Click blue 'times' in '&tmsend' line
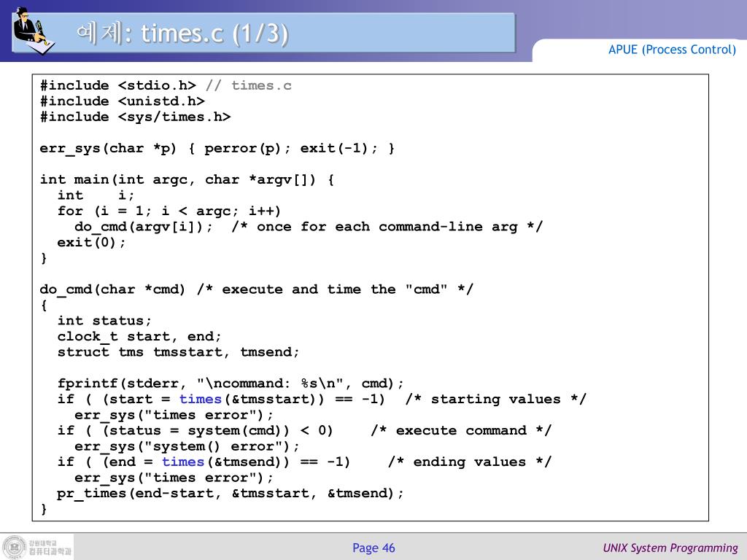747x560 pixels. coord(183,462)
